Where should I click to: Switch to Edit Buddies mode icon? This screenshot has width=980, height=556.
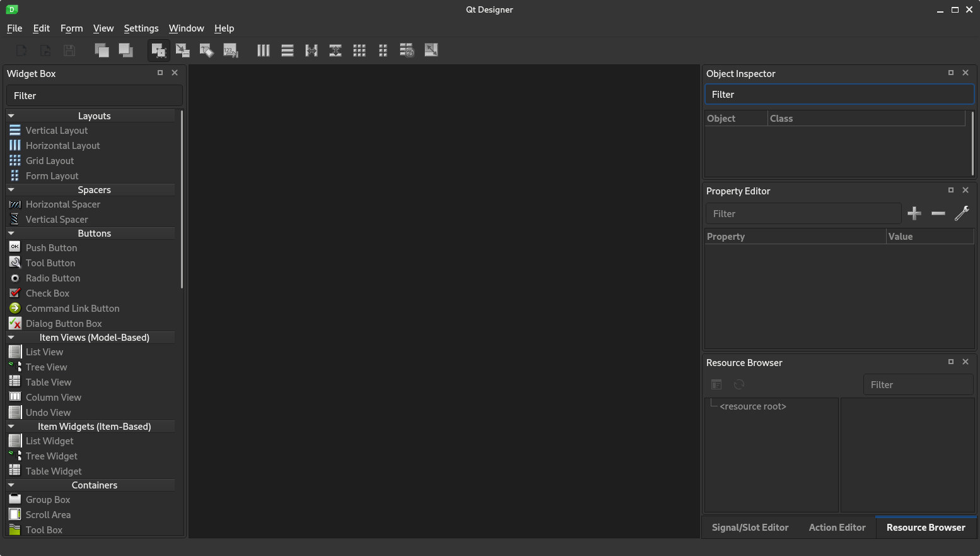click(207, 50)
